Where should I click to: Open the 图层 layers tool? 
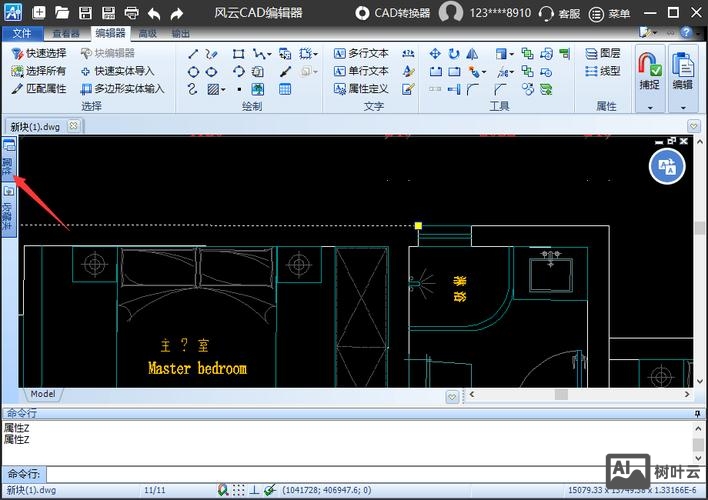click(x=603, y=53)
